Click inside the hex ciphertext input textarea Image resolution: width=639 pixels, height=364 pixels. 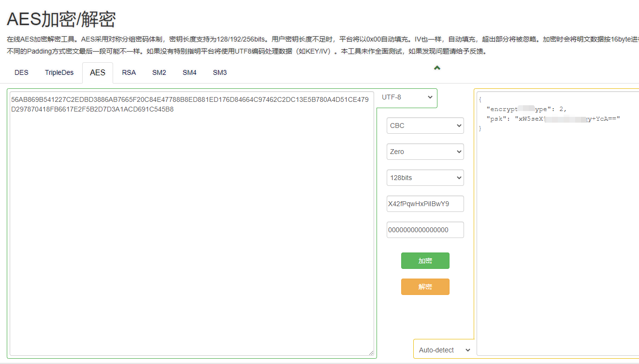pos(192,224)
